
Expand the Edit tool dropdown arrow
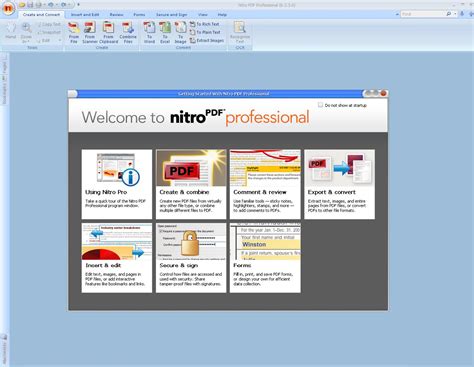(60, 40)
